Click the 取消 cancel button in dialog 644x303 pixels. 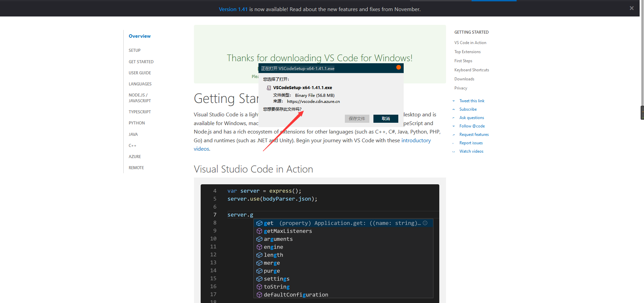click(x=386, y=119)
